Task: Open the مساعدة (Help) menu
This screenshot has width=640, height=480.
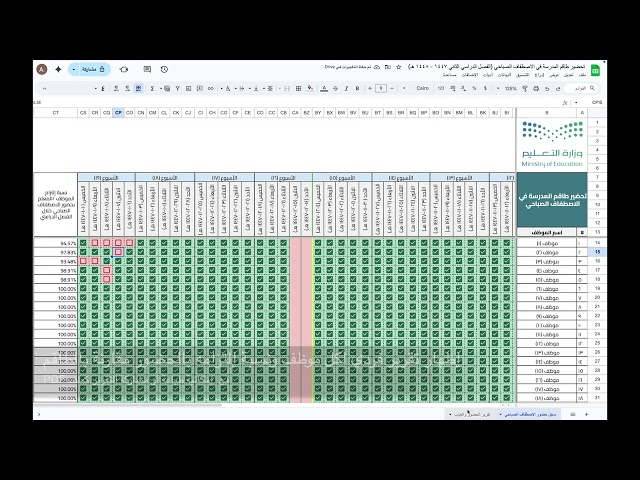Action: 449,75
